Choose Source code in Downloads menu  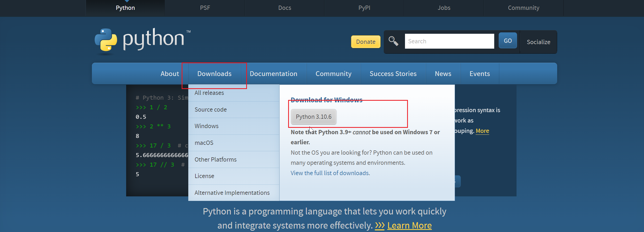(211, 109)
